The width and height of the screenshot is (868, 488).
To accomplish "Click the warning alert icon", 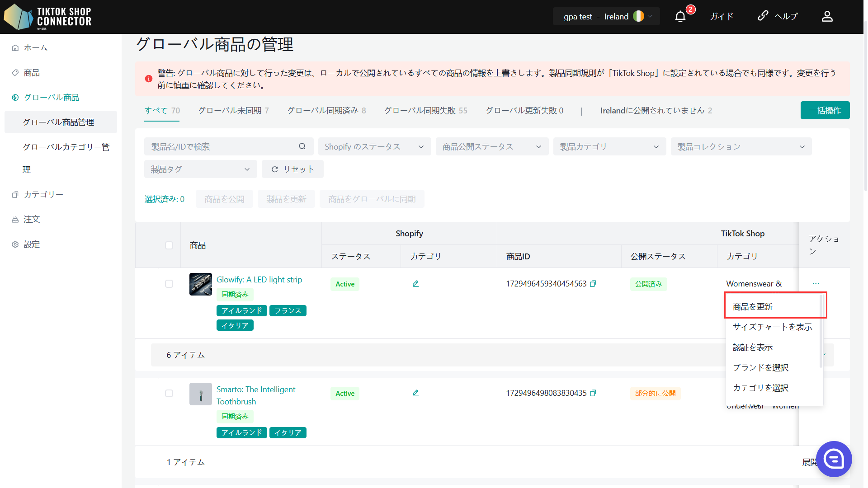I will pos(149,79).
